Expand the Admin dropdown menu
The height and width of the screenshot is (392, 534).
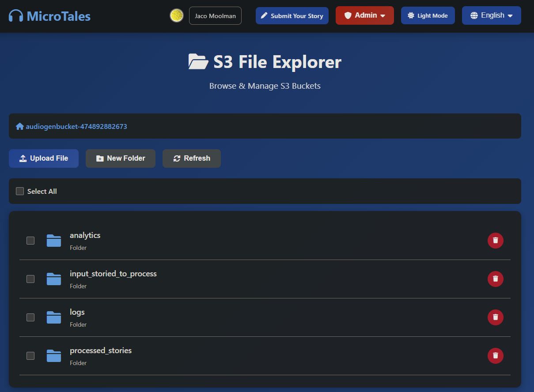364,15
